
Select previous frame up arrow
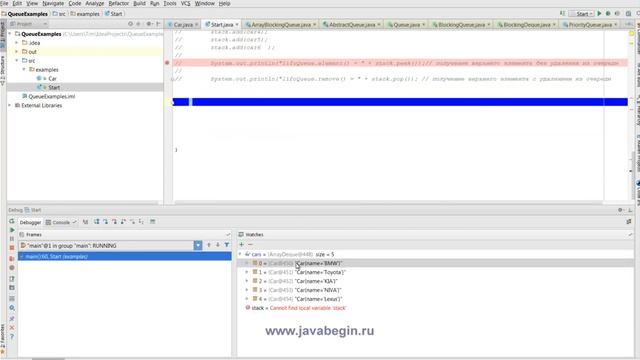tap(209, 245)
